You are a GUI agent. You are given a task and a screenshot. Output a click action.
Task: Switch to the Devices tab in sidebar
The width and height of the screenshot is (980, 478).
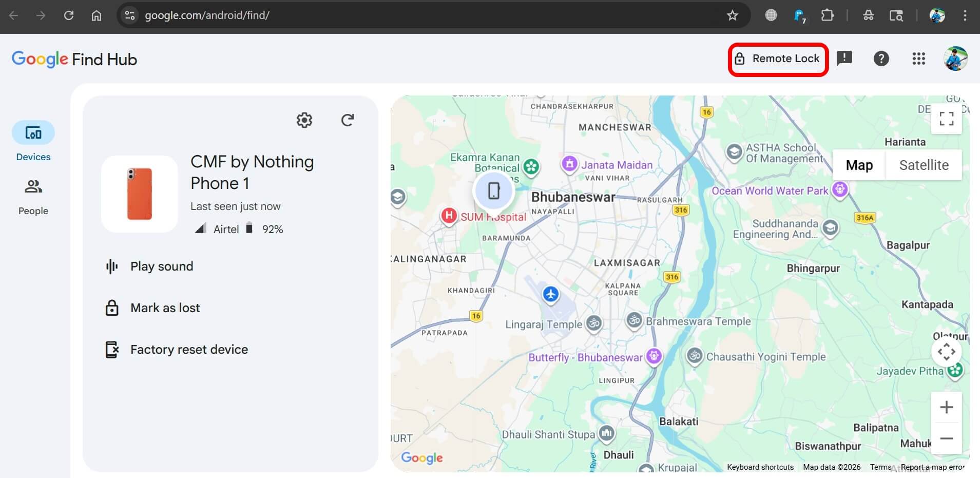pos(33,142)
